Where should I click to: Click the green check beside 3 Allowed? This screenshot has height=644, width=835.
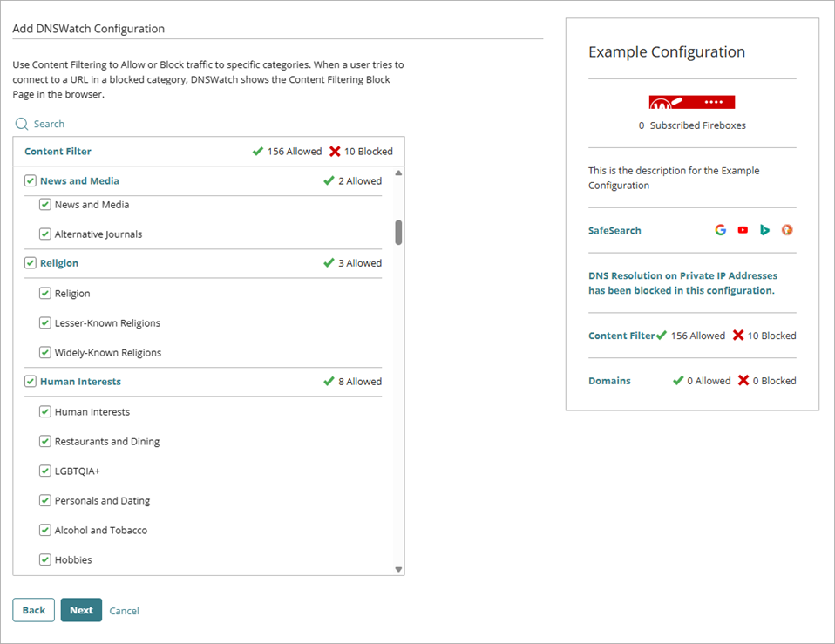coord(329,263)
